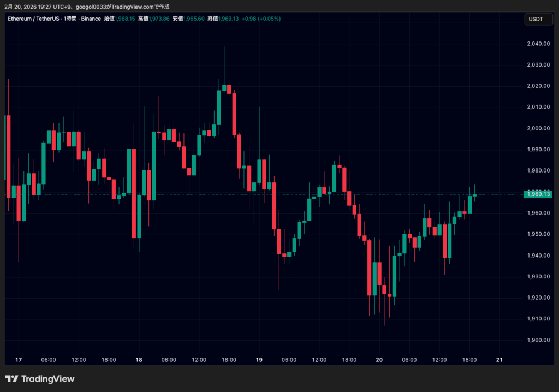
Task: Select date 20 on the time axis
Action: tap(379, 360)
